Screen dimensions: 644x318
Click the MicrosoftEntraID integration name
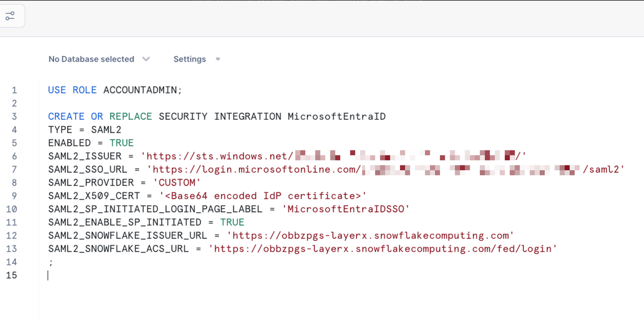coord(336,116)
